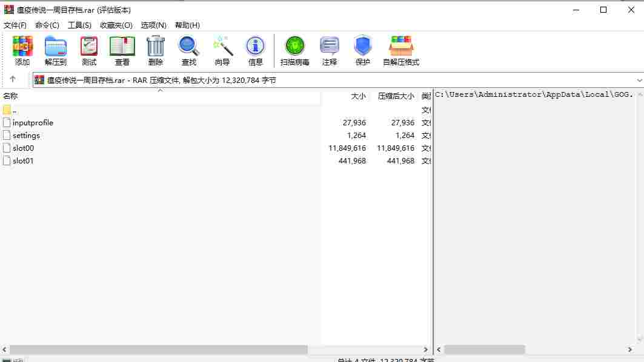The height and width of the screenshot is (362, 644).
Task: Select the parent folder '..' icon
Action: pos(7,110)
